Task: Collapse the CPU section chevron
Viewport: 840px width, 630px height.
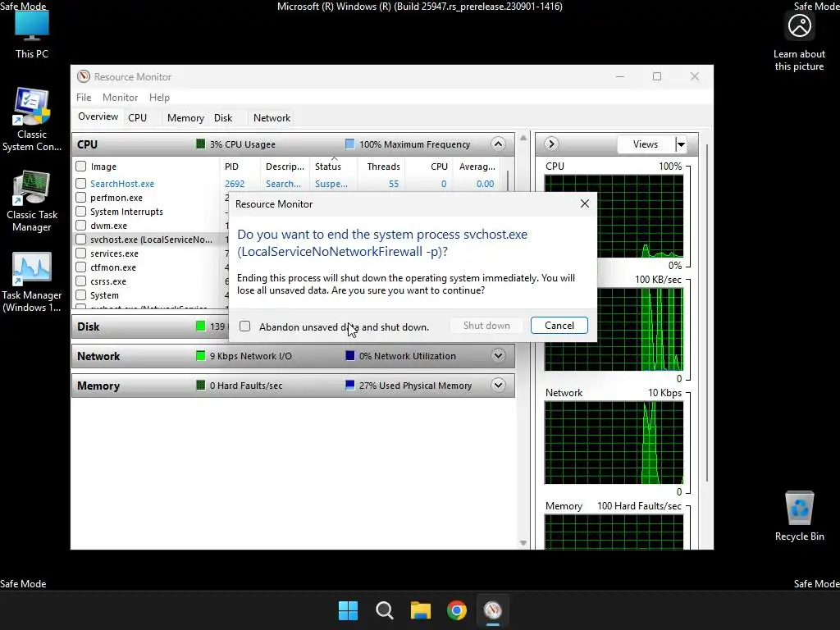Action: pyautogui.click(x=498, y=144)
